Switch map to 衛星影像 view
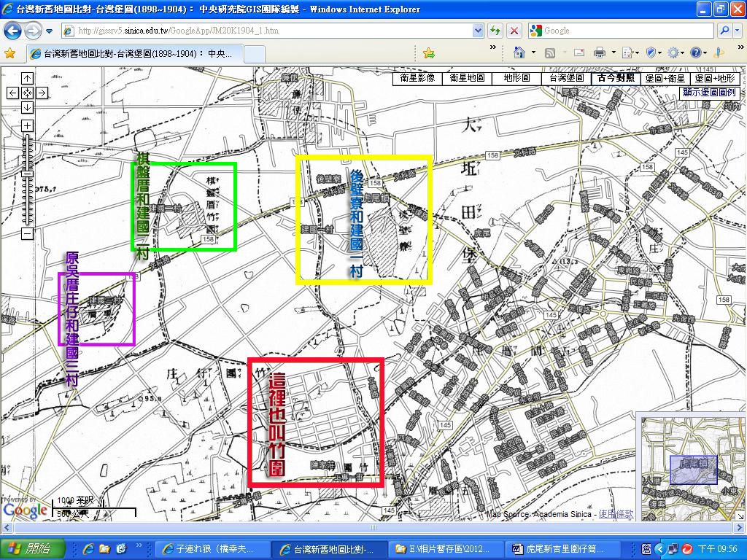 click(417, 79)
